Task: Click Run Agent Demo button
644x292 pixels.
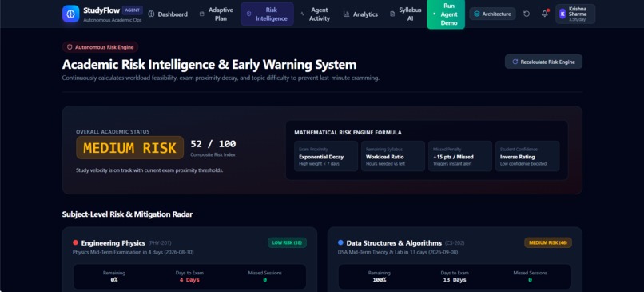Action: (x=446, y=14)
